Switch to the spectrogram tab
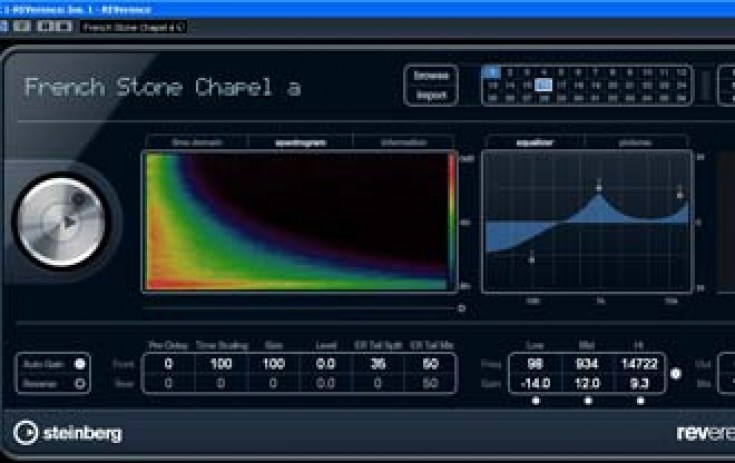Viewport: 735px width, 463px height. click(x=300, y=142)
